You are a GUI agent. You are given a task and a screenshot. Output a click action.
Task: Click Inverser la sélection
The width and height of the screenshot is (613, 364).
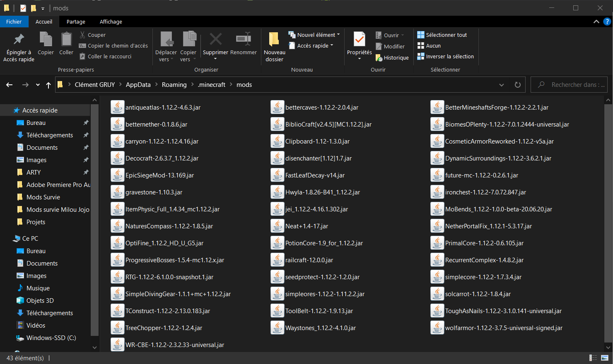(445, 56)
